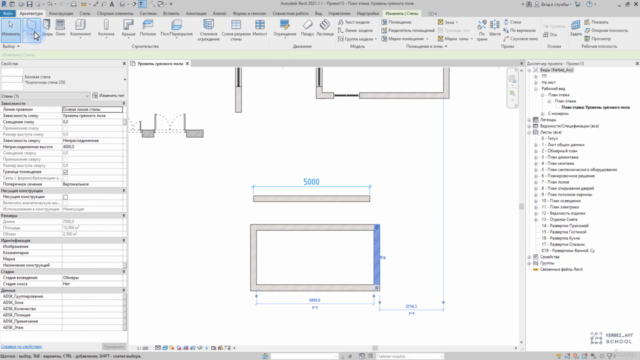Click the Save icon in quick access toolbar

pos(29,4)
